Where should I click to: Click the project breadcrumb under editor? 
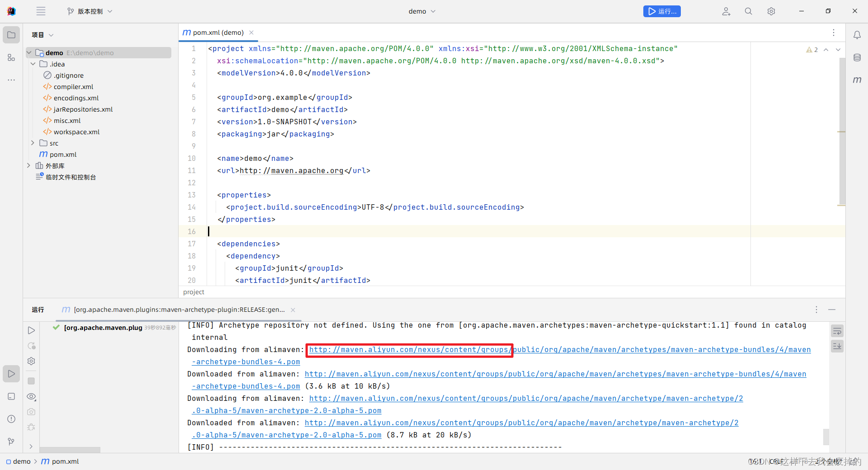pyautogui.click(x=194, y=292)
